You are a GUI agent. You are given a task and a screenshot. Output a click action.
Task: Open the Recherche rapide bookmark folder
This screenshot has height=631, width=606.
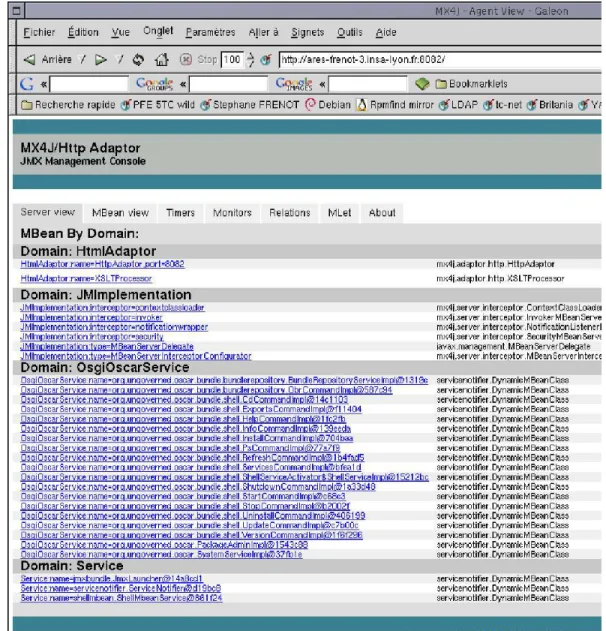coord(68,105)
